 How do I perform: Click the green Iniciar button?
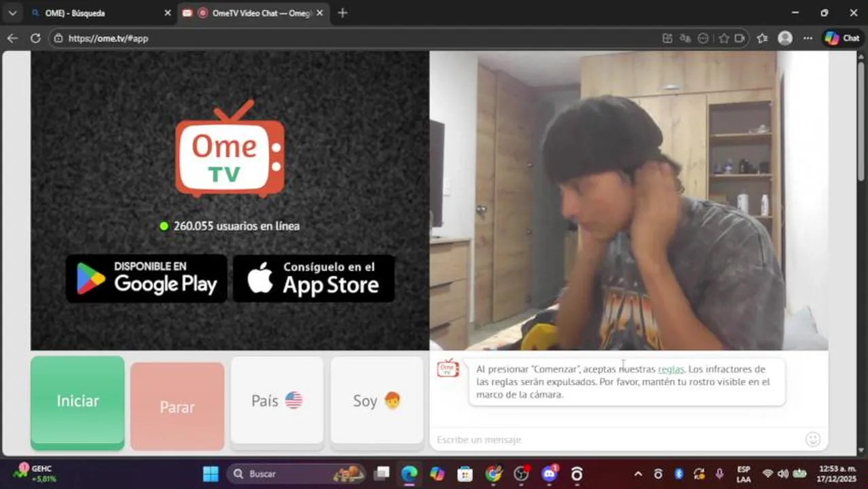tap(77, 401)
